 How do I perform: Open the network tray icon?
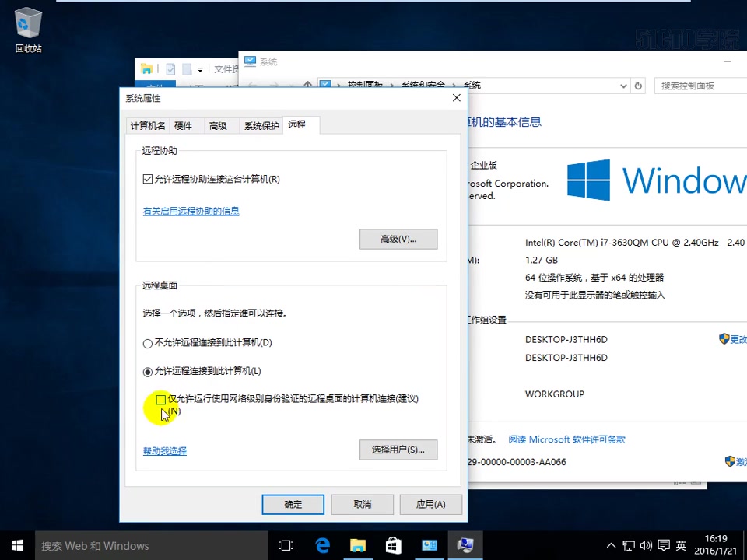pos(629,546)
